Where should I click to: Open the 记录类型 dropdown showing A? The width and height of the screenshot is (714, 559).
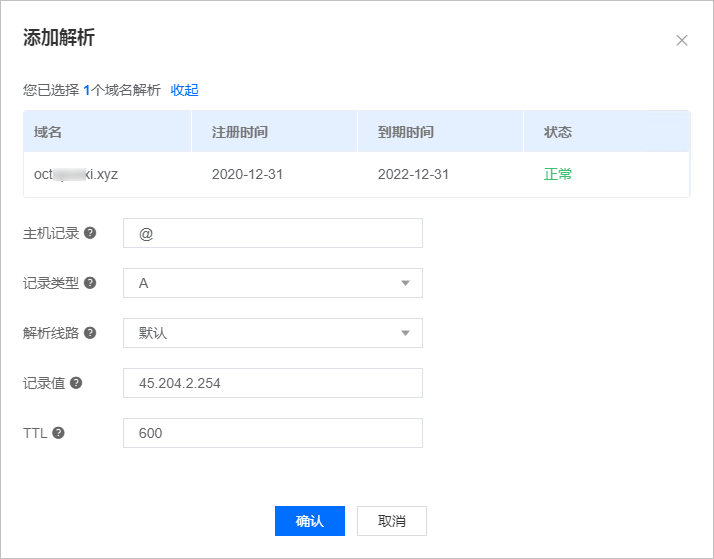point(272,283)
